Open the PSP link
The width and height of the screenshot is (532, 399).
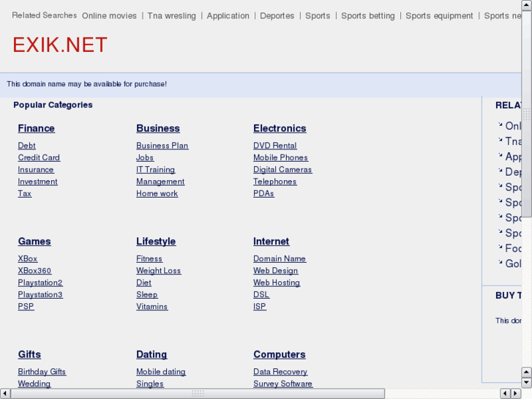click(x=26, y=307)
